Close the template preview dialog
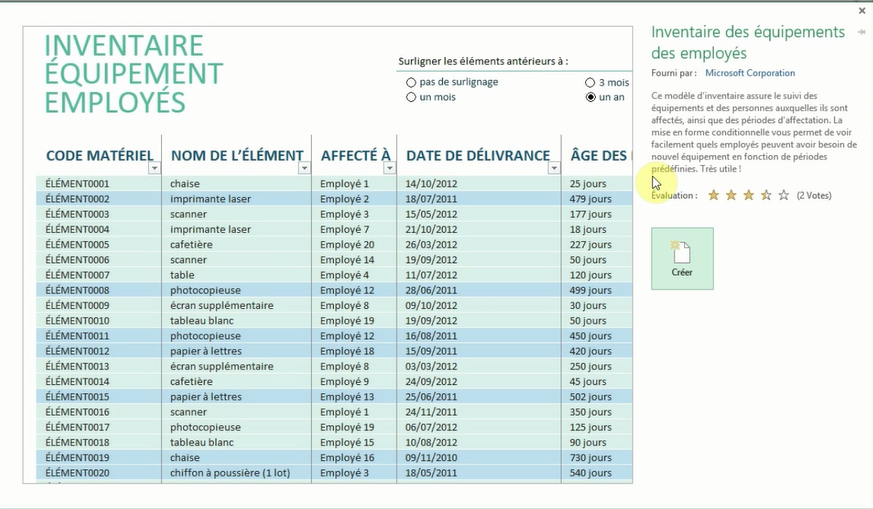This screenshot has width=873, height=509. (862, 11)
